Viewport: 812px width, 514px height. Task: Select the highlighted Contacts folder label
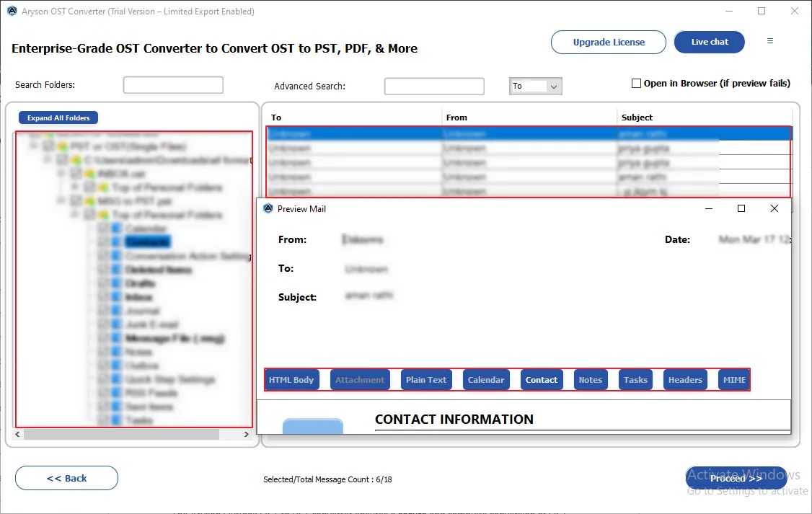148,242
